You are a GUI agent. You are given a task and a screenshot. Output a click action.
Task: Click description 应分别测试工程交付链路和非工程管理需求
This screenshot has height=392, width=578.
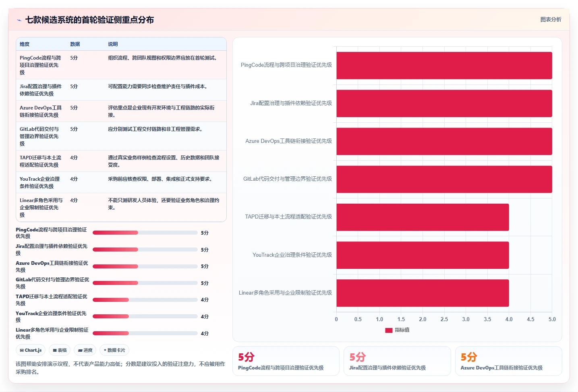[156, 129]
